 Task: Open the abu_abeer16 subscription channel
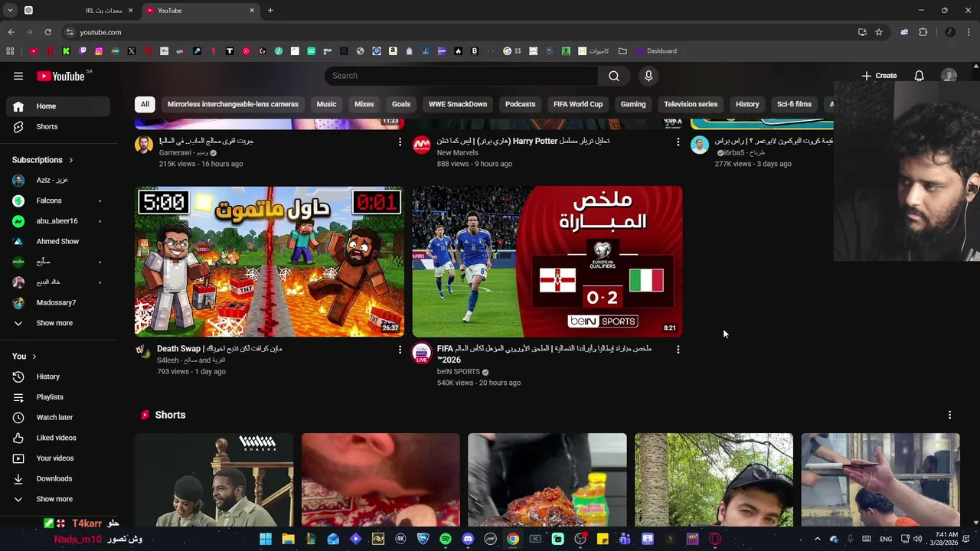point(58,221)
